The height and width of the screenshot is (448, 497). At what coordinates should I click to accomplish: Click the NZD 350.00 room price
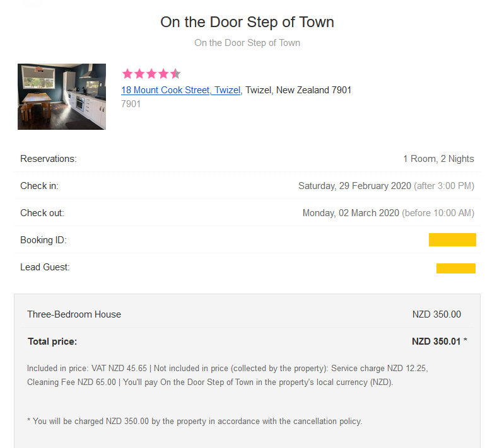[x=436, y=314]
